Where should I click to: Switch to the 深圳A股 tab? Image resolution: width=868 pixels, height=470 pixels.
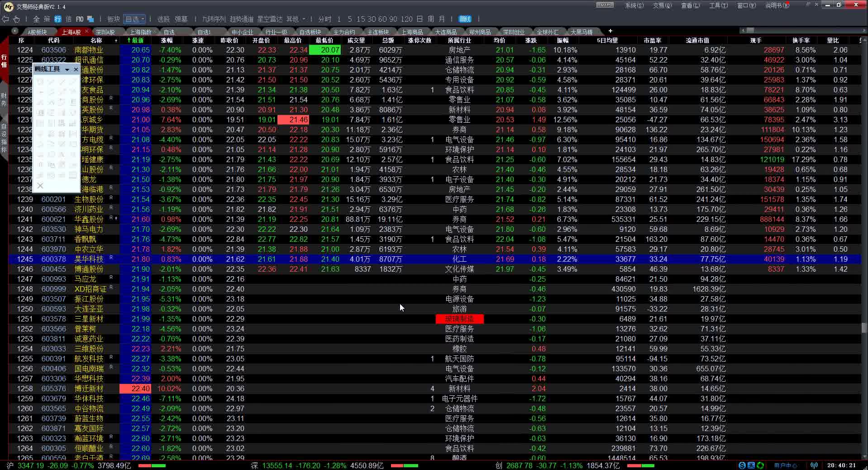(105, 32)
